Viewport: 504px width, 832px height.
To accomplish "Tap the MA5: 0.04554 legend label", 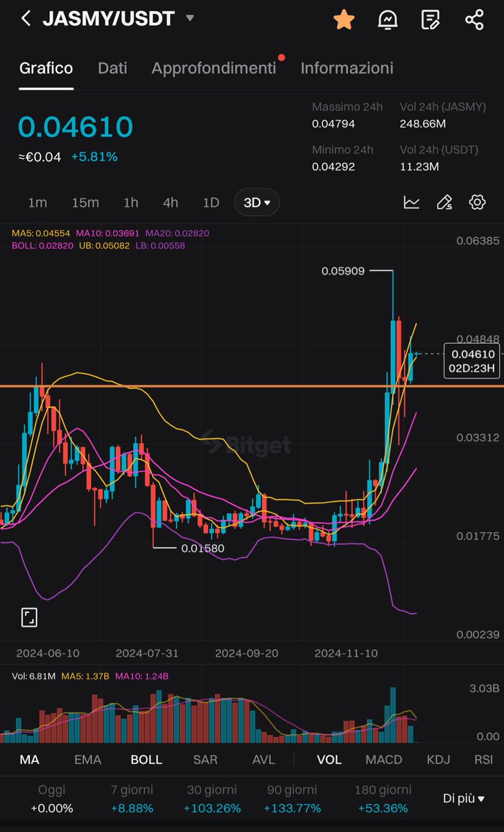I will pos(41,234).
